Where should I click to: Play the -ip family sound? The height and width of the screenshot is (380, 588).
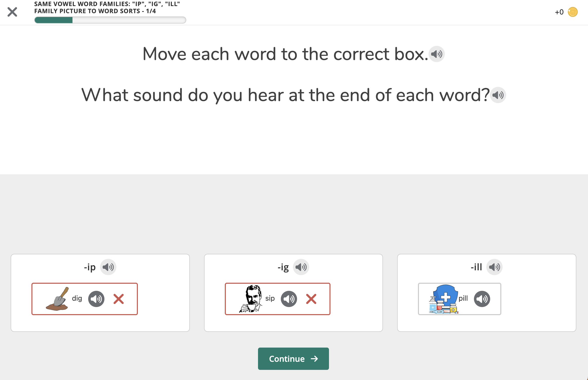click(108, 267)
